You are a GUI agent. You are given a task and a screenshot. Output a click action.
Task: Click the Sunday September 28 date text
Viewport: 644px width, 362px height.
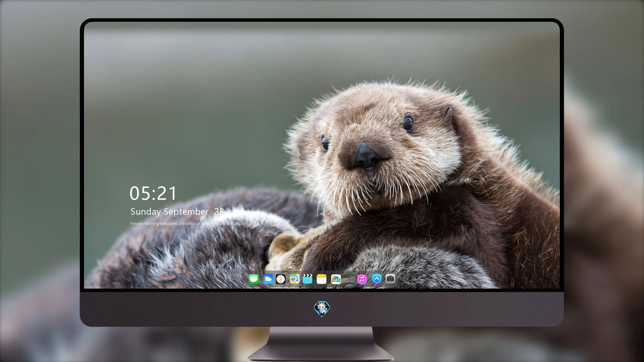(177, 212)
